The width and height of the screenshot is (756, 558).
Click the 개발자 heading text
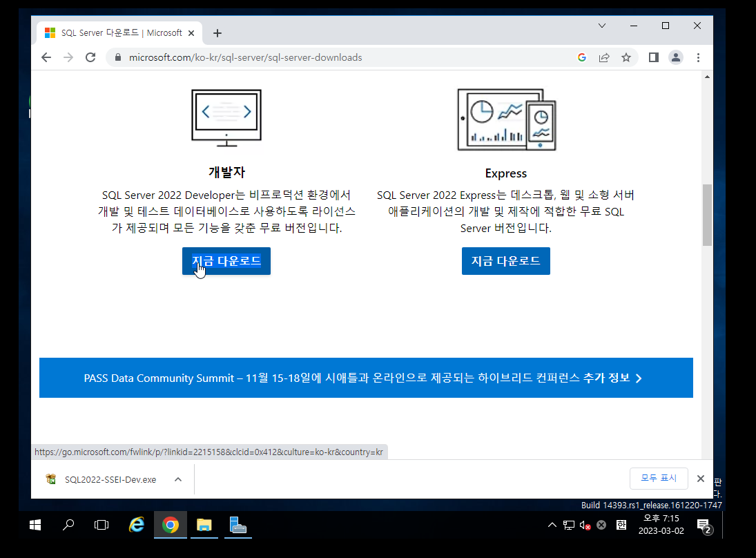pyautogui.click(x=226, y=172)
